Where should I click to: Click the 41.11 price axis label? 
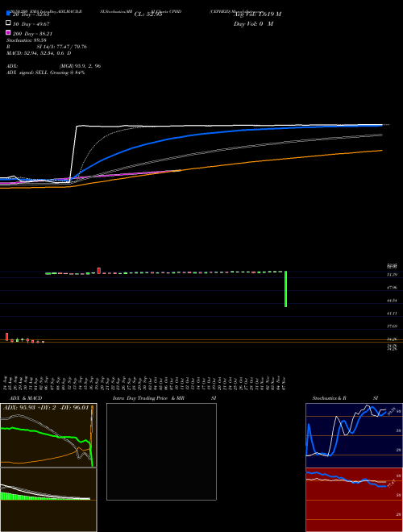pyautogui.click(x=392, y=314)
